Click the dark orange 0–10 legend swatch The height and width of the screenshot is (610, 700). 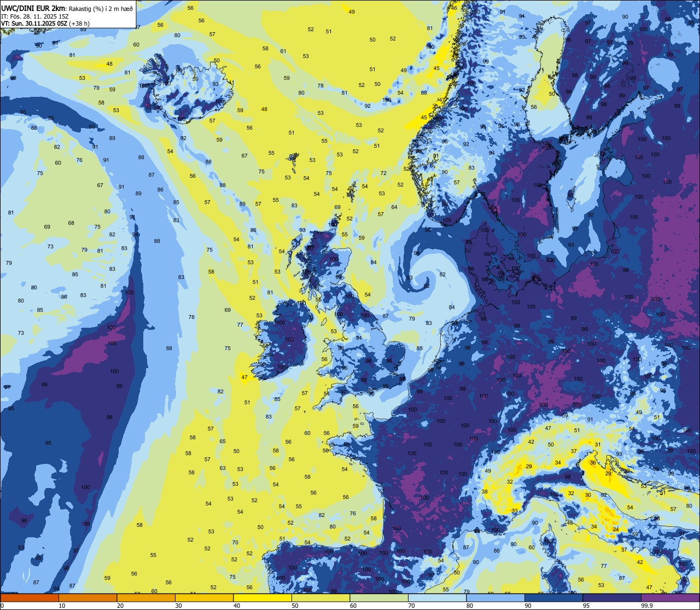tap(30, 597)
